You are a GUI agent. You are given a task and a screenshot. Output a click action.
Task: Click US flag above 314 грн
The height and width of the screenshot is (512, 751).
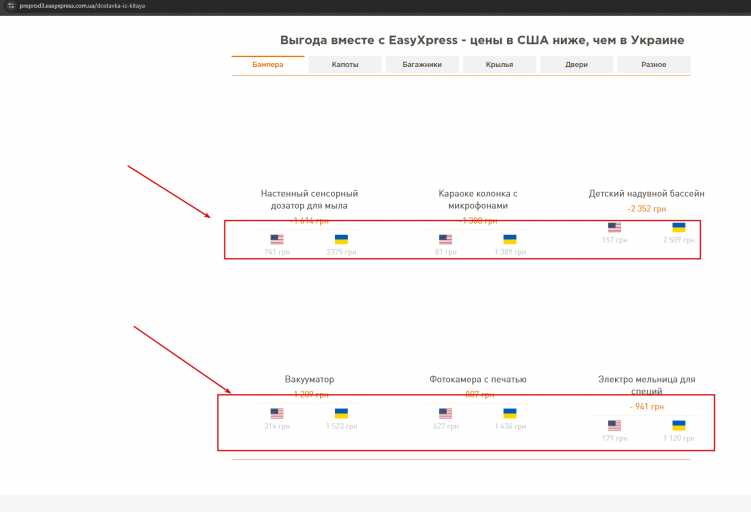[x=277, y=413]
